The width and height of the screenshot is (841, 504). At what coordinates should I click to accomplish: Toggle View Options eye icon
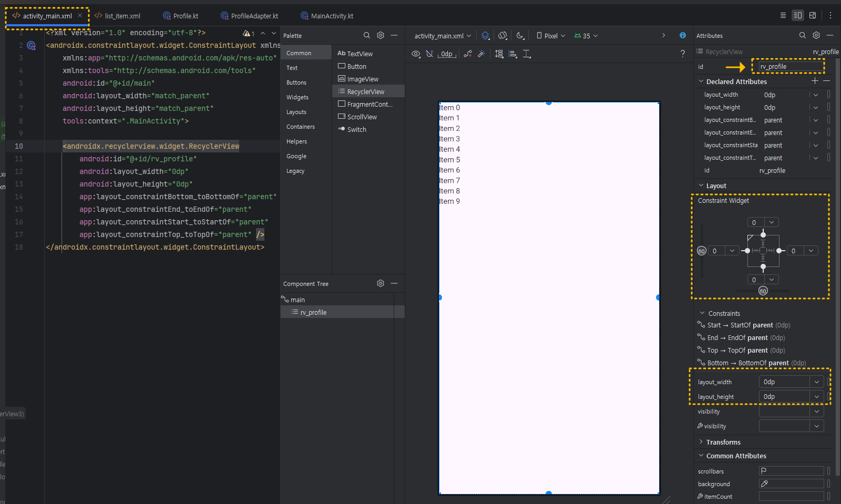pyautogui.click(x=416, y=54)
